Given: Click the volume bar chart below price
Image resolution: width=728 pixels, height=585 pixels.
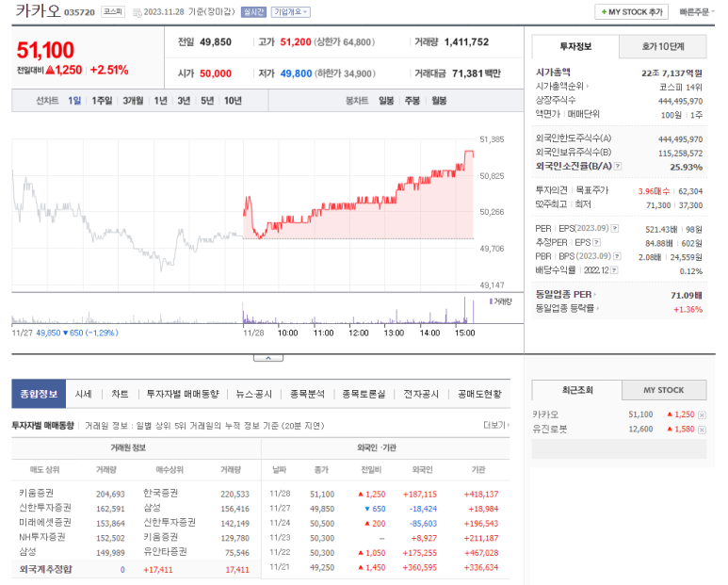Looking at the screenshot, I should 243,310.
